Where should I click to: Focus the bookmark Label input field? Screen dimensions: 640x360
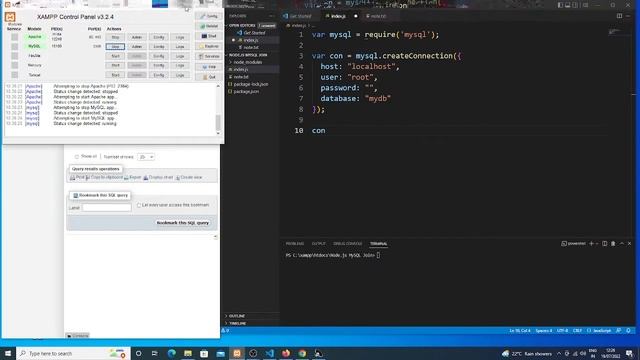(x=107, y=208)
